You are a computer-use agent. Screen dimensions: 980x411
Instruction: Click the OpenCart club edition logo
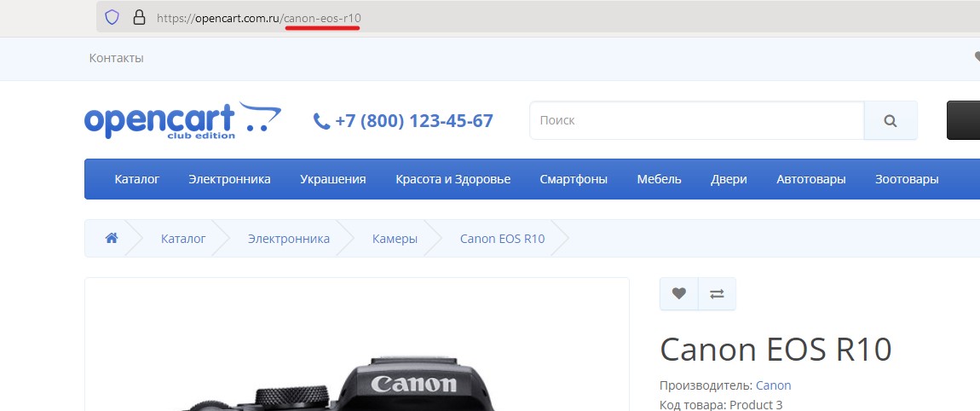[x=182, y=120]
